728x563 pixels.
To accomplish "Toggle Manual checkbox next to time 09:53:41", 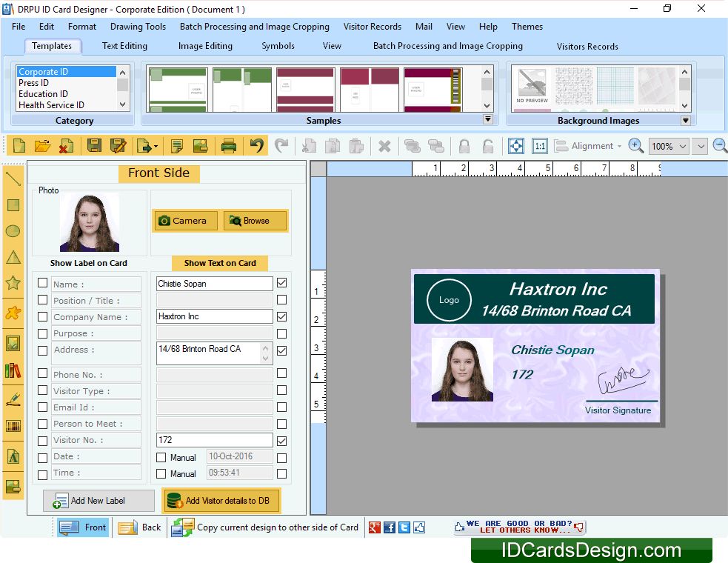I will (161, 474).
